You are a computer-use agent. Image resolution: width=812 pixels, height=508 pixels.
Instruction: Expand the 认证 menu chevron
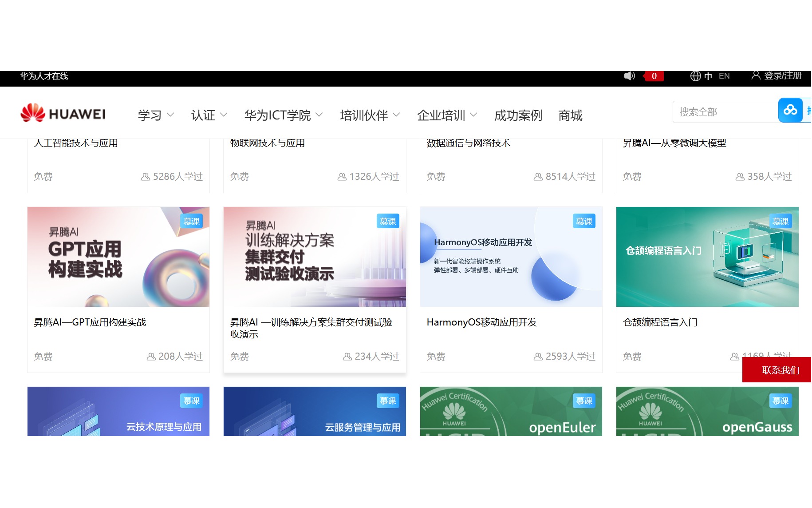(224, 115)
